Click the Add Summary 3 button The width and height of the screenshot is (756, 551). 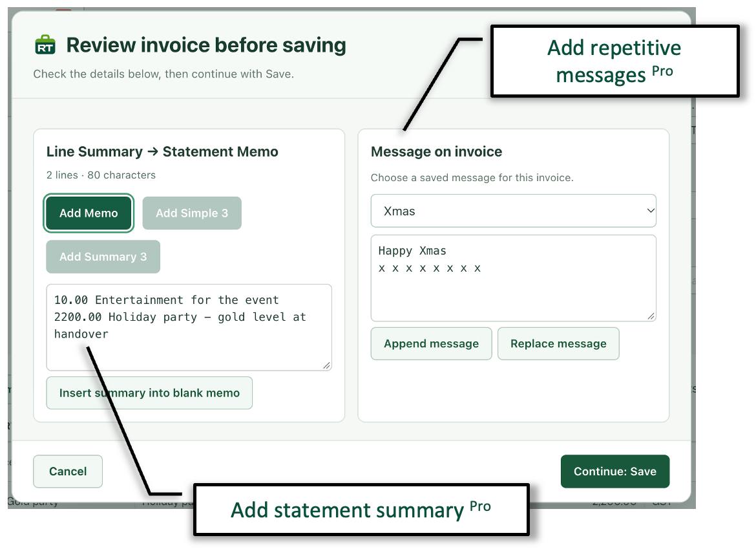[103, 257]
